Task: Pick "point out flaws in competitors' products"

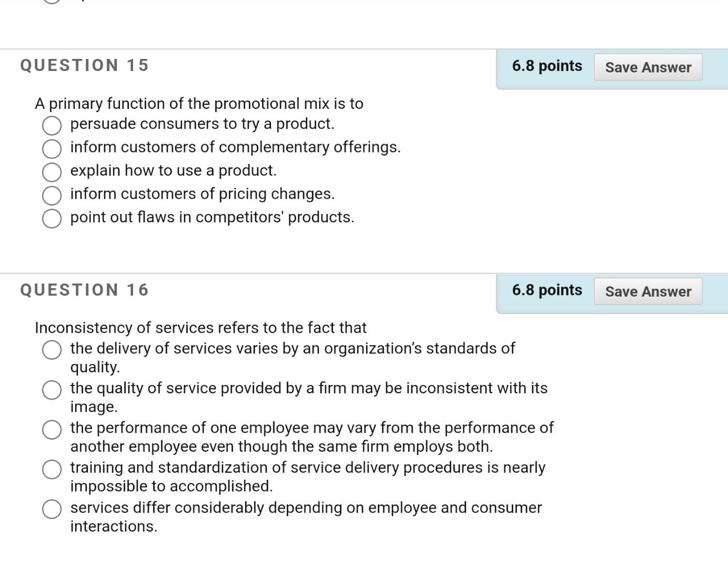Action: (x=52, y=218)
